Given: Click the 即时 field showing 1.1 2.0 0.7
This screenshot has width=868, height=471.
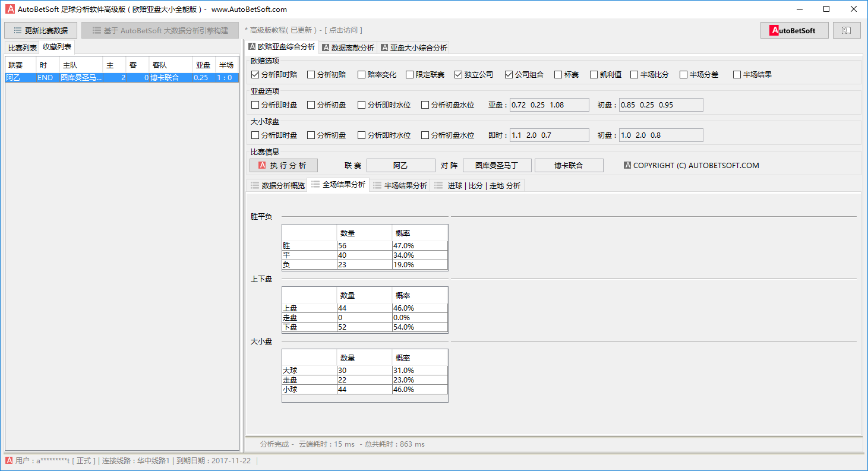Looking at the screenshot, I should [550, 135].
